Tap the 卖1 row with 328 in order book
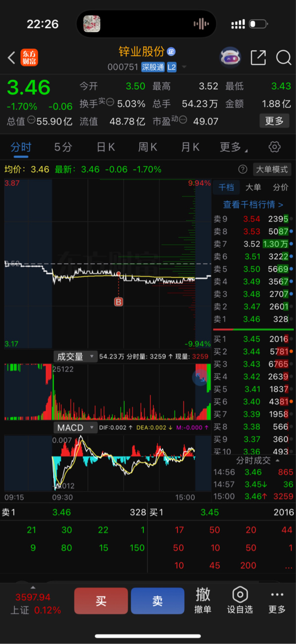 point(253,319)
